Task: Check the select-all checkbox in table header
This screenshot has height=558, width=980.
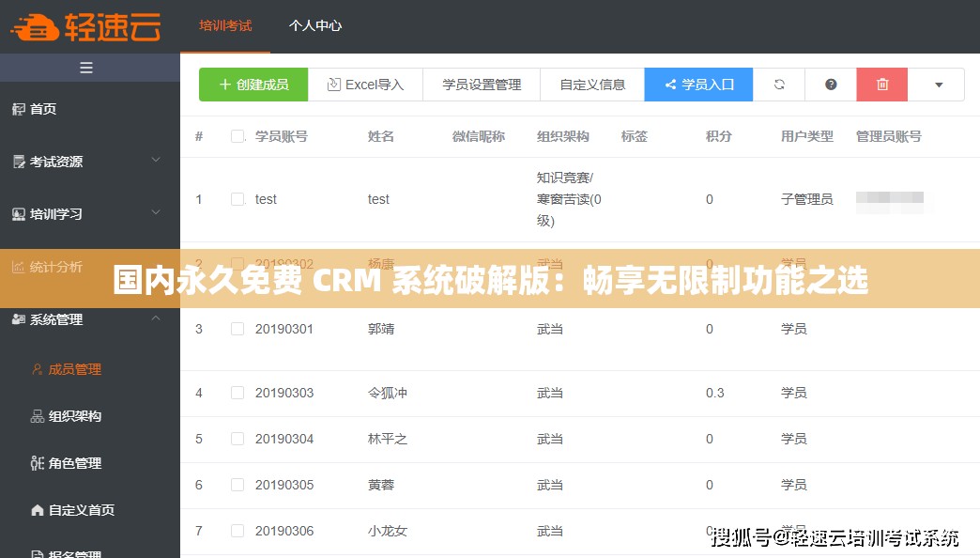Action: tap(237, 135)
